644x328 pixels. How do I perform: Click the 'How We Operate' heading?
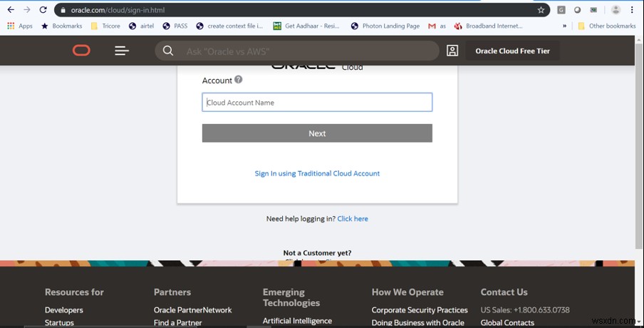point(407,292)
